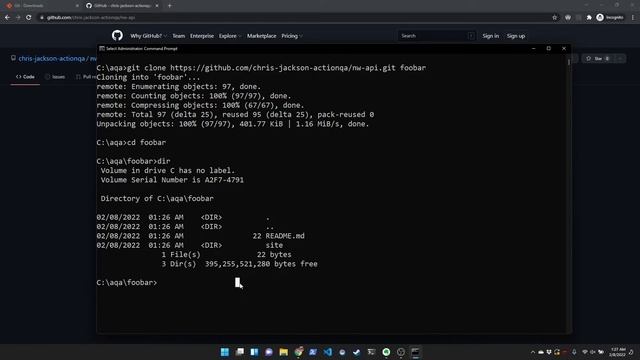Go back using the browser back arrow
The height and width of the screenshot is (360, 640).
(x=7, y=18)
